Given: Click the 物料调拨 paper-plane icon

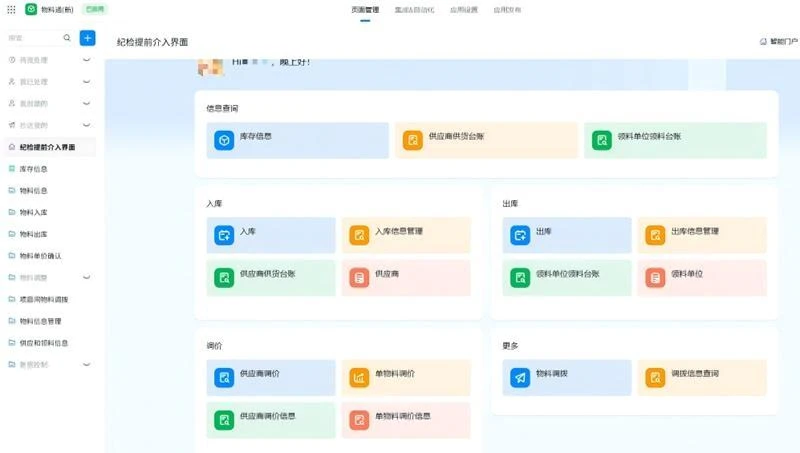Looking at the screenshot, I should [520, 378].
